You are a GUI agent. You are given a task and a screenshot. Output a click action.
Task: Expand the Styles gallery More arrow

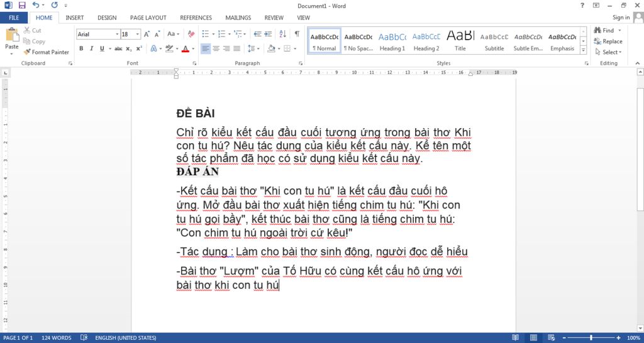point(583,50)
